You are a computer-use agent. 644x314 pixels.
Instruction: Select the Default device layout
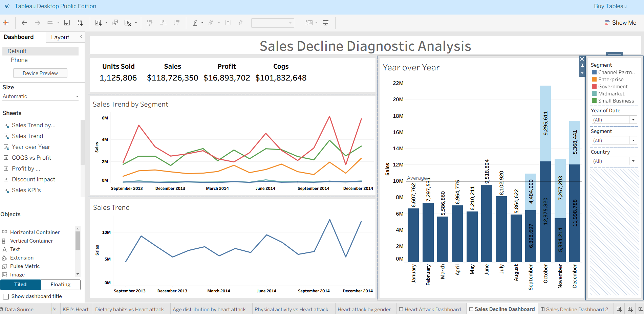41,51
